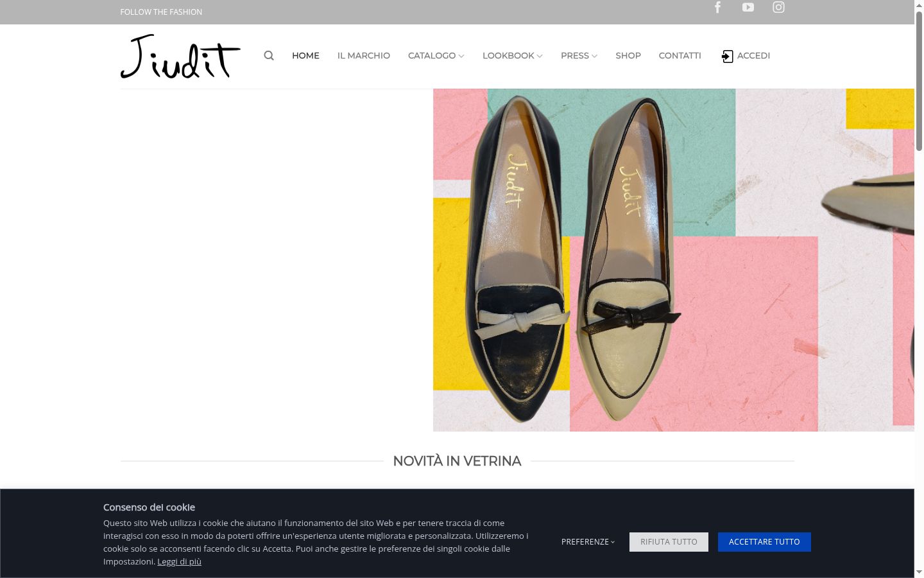924x578 pixels.
Task: Open the Shop menu item
Action: click(628, 56)
